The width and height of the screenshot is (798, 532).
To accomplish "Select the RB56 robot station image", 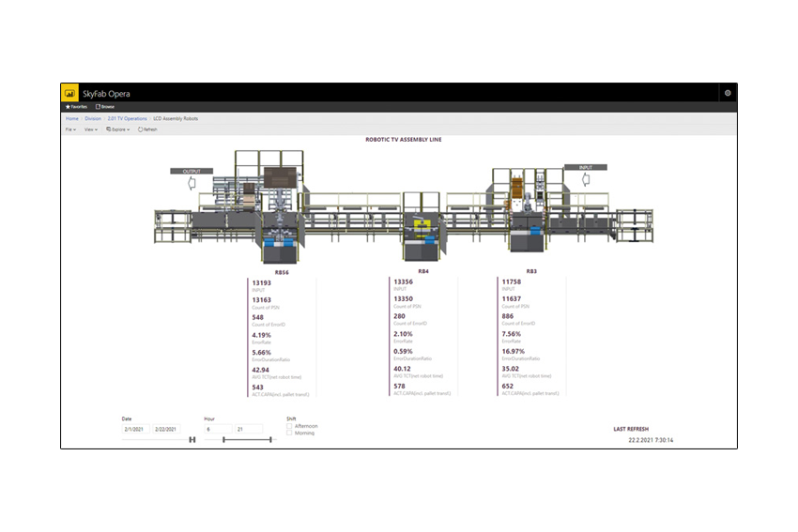I will [x=279, y=207].
